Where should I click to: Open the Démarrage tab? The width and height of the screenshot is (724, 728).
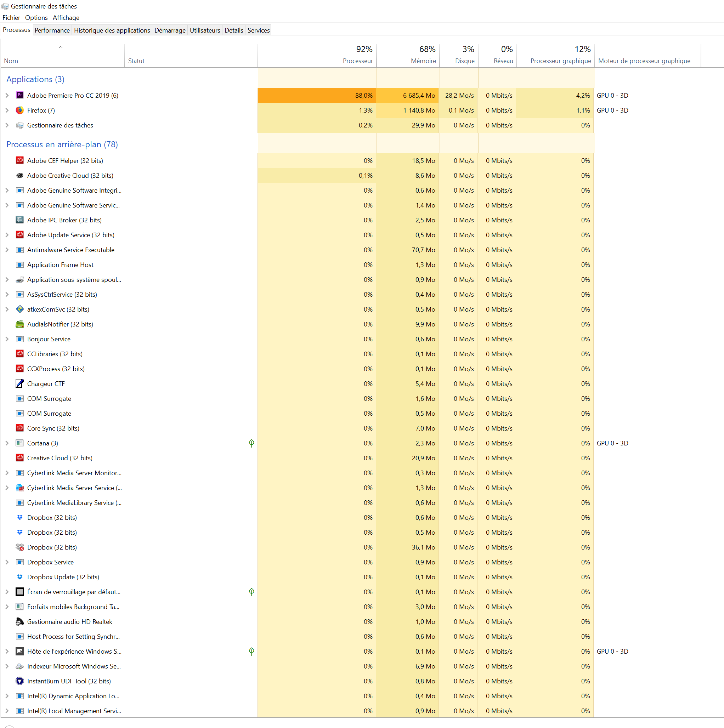tap(170, 30)
